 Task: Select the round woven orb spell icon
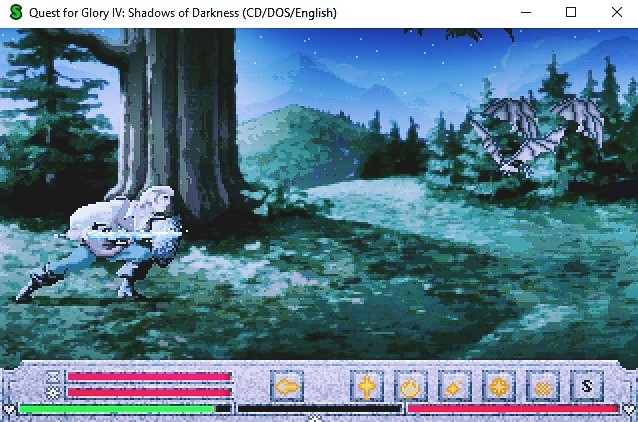(x=542, y=386)
